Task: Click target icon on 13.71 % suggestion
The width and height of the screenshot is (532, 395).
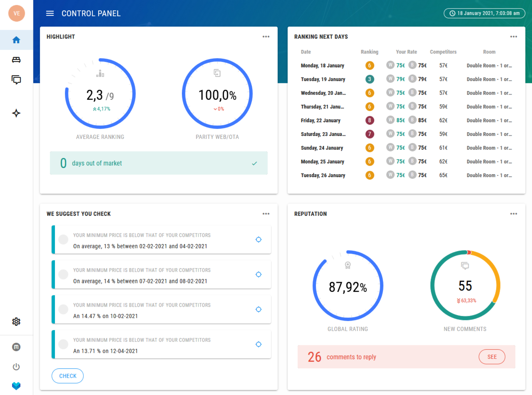Action: pos(259,344)
